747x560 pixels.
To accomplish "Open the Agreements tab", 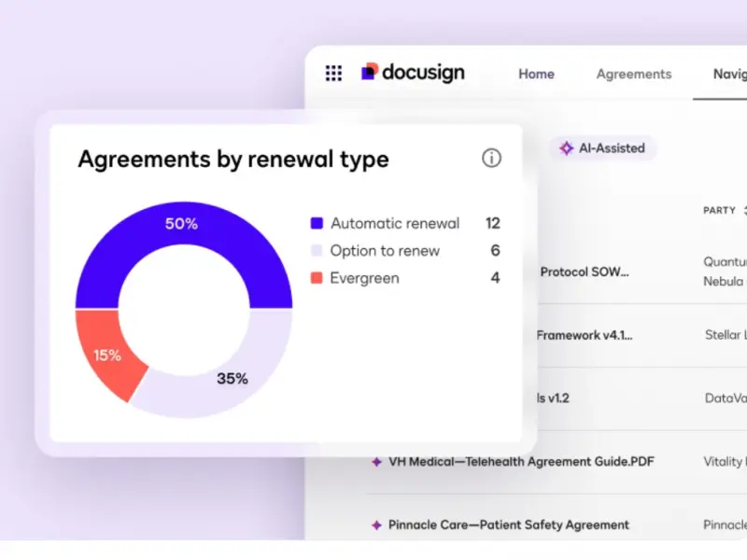I will [633, 74].
